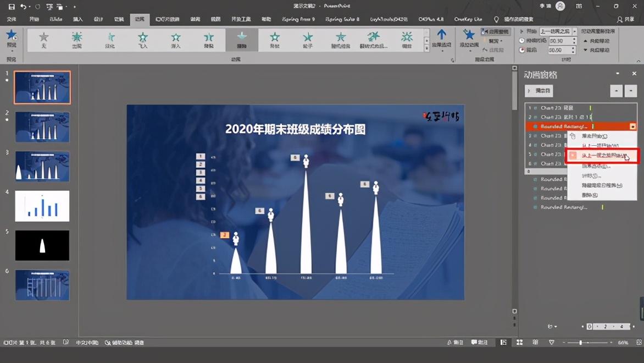Apply the Float In (浮入) animation effect
644x363 pixels.
tap(176, 40)
